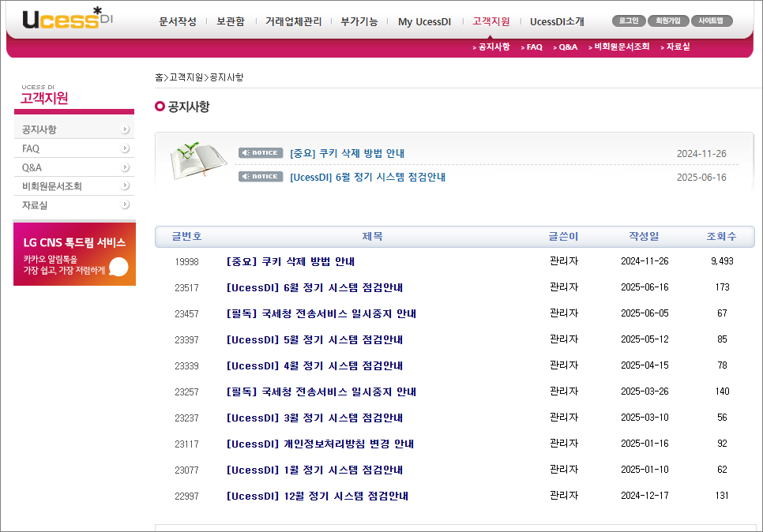The height and width of the screenshot is (532, 763).
Task: Click the 회원가입 button
Action: pyautogui.click(x=668, y=21)
